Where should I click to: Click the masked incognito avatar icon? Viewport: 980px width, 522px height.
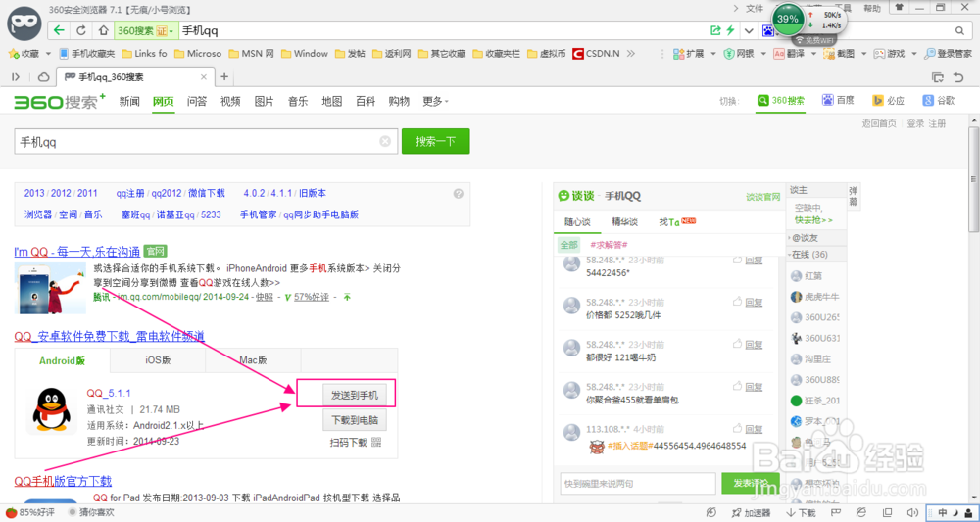click(24, 25)
